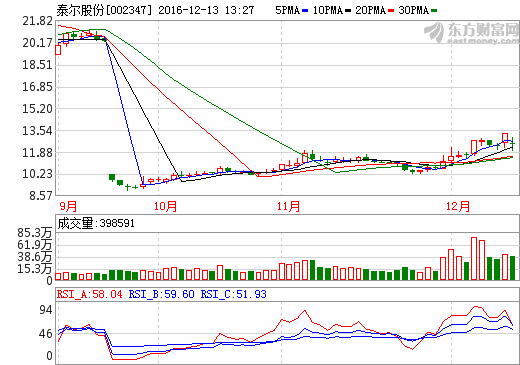Screen dimensions: 520x365
Task: Click the green 30PMA legend color swatch
Action: 434,11
